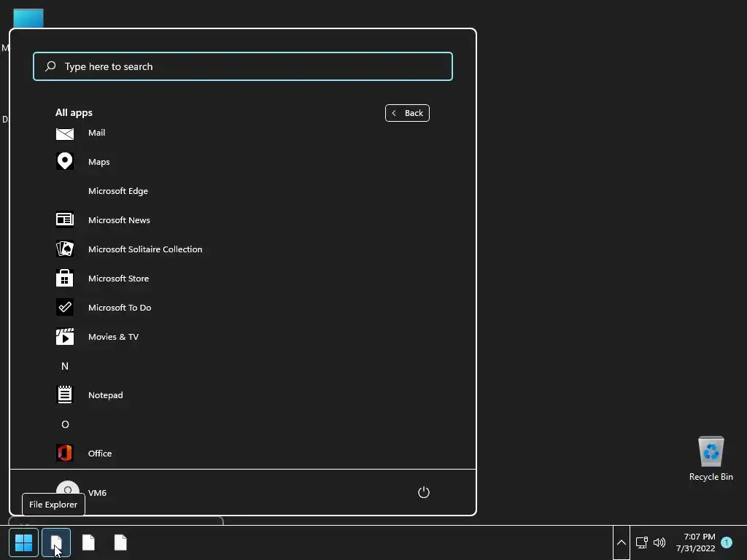This screenshot has width=747, height=560.
Task: Click the Microsoft Store label
Action: click(119, 279)
